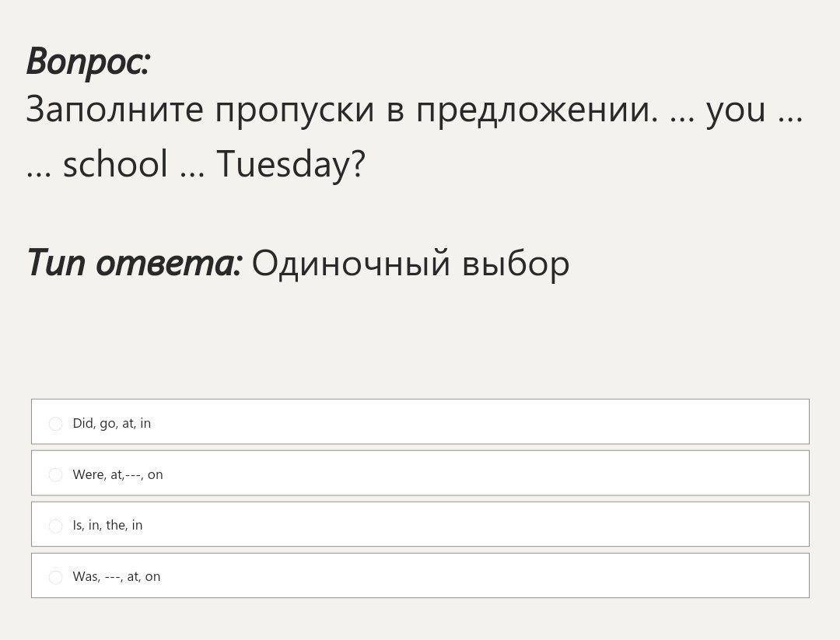Select the radio button for 'Was, ---, at, on'
Viewport: 840px width, 640px height.
tap(55, 577)
